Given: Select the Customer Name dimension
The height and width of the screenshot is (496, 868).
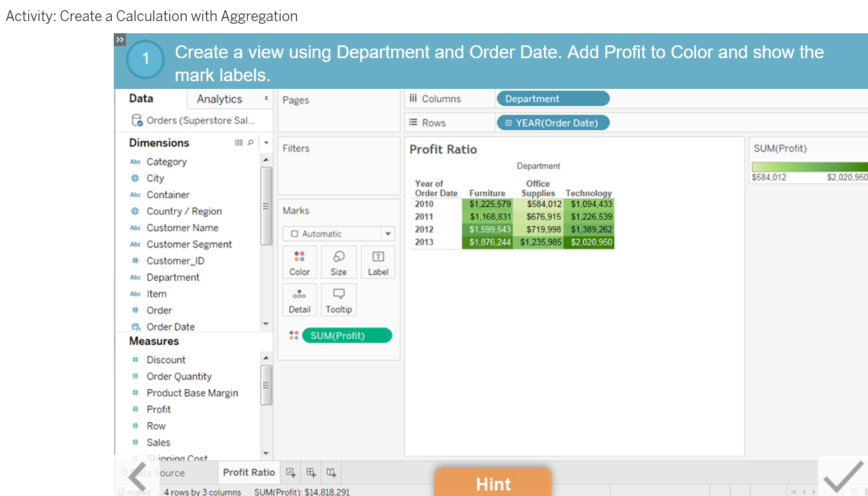Looking at the screenshot, I should (182, 228).
